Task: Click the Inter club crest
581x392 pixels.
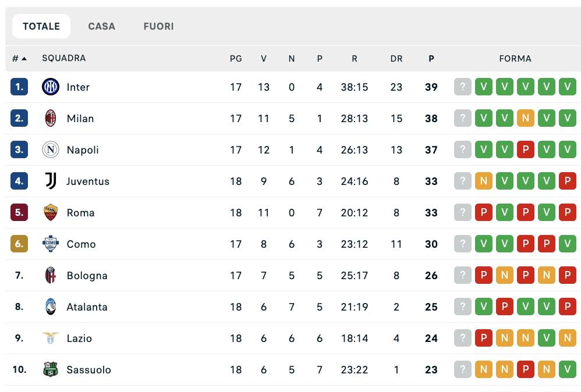Action: (x=51, y=87)
